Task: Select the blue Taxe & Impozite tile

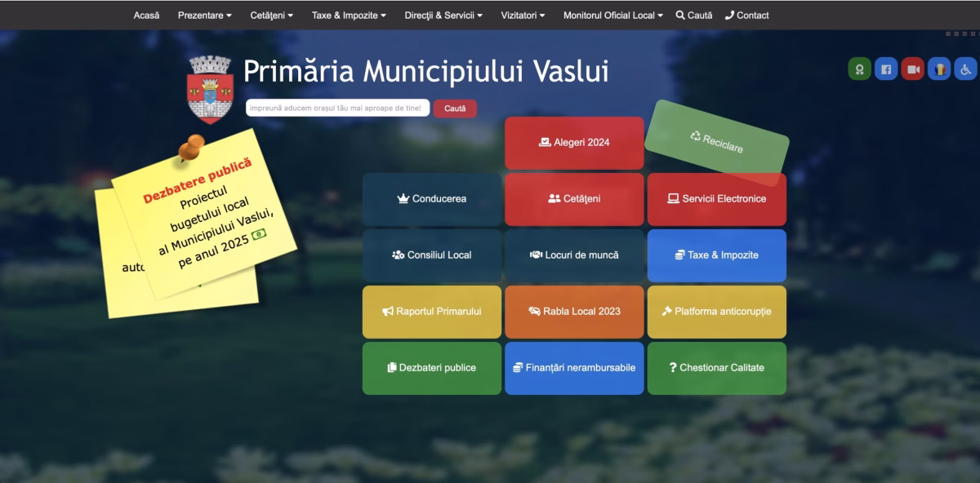Action: pos(717,255)
